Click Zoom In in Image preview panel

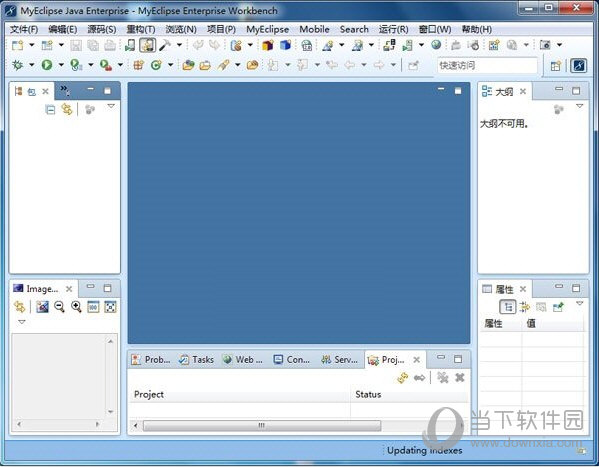click(76, 307)
